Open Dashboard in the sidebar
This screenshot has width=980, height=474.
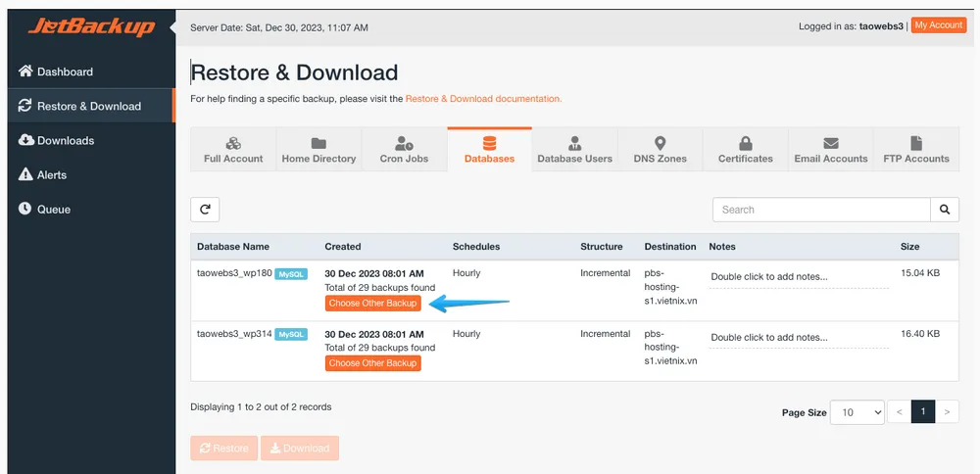pos(65,71)
